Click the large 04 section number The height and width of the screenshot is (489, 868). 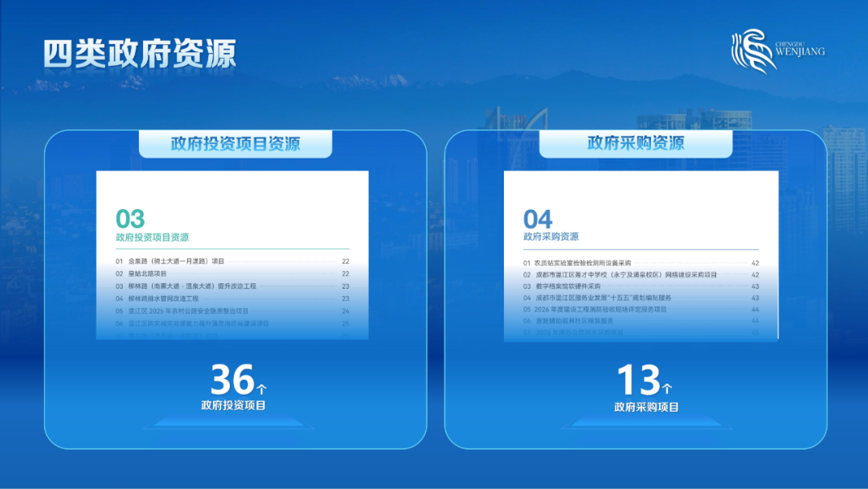(x=538, y=219)
